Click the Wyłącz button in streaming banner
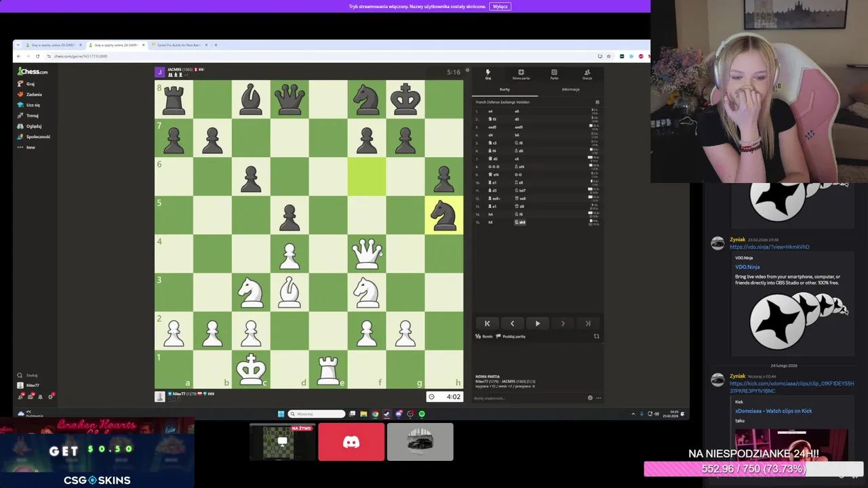 [500, 6]
